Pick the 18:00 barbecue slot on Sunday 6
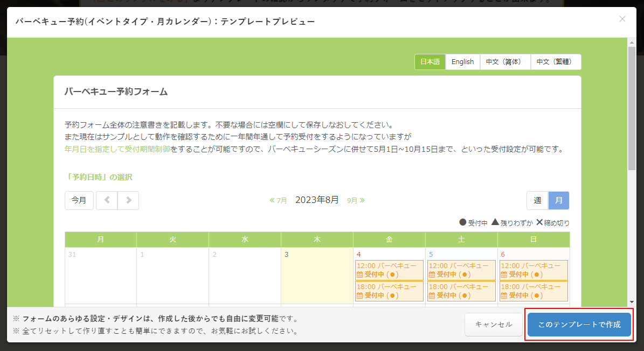This screenshot has height=351, width=644. [534, 291]
